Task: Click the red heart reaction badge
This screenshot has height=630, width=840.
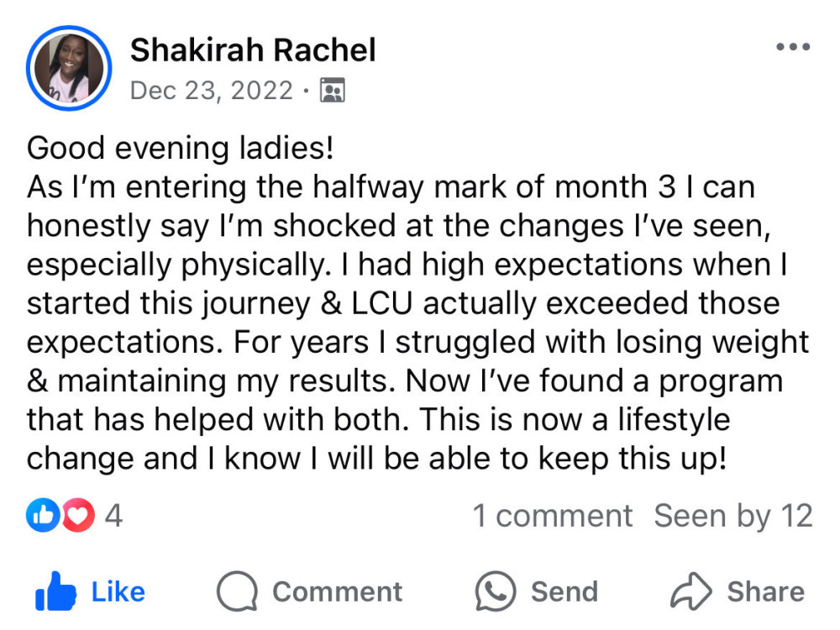Action: (x=78, y=515)
